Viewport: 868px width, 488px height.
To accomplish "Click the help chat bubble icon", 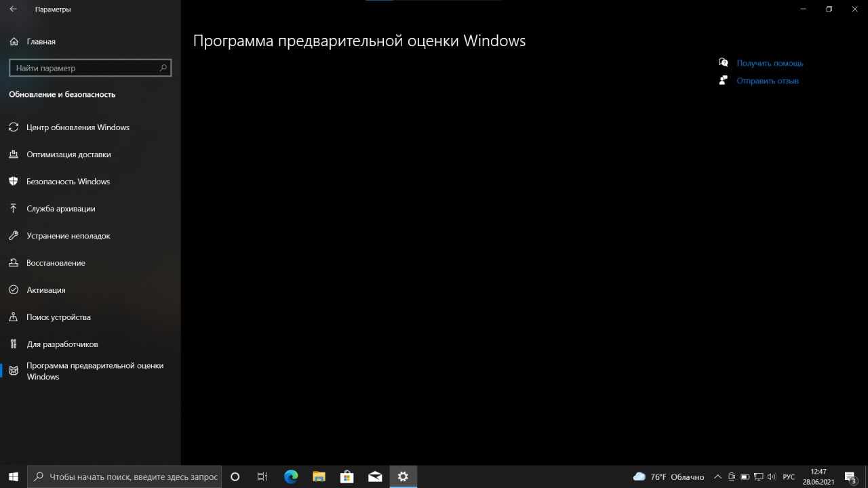I will (x=723, y=62).
